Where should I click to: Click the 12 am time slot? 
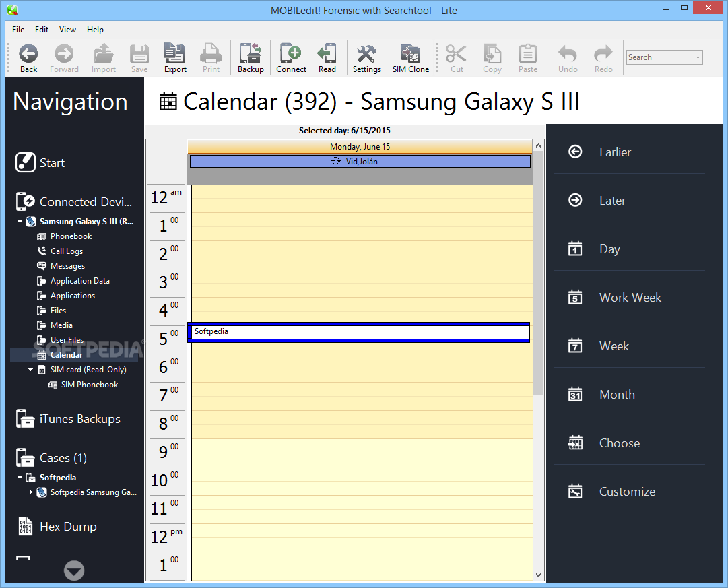[362, 199]
